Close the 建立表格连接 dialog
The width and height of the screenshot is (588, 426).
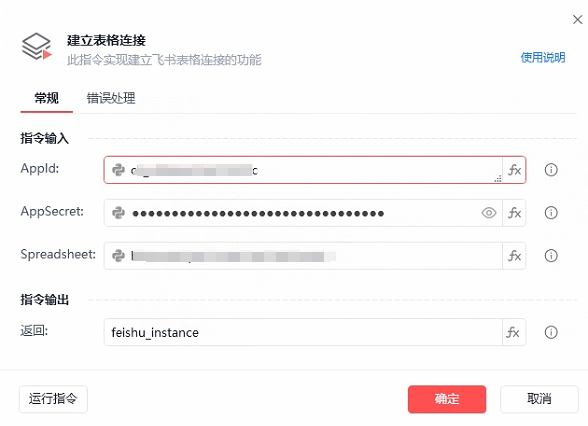tap(578, 20)
